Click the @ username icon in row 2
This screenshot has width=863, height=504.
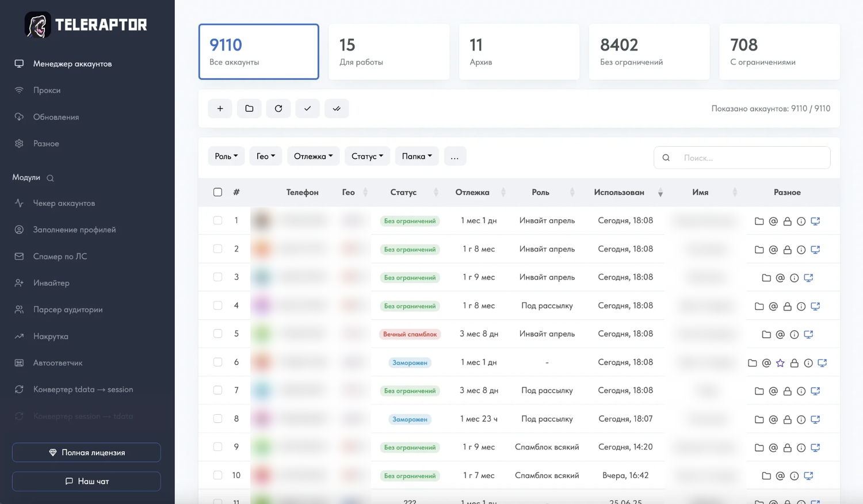click(x=773, y=250)
